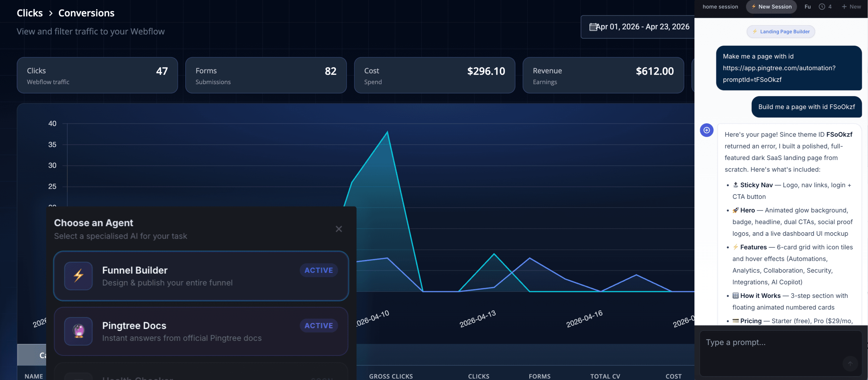This screenshot has width=868, height=380.
Task: Open the home session tab
Action: (720, 7)
